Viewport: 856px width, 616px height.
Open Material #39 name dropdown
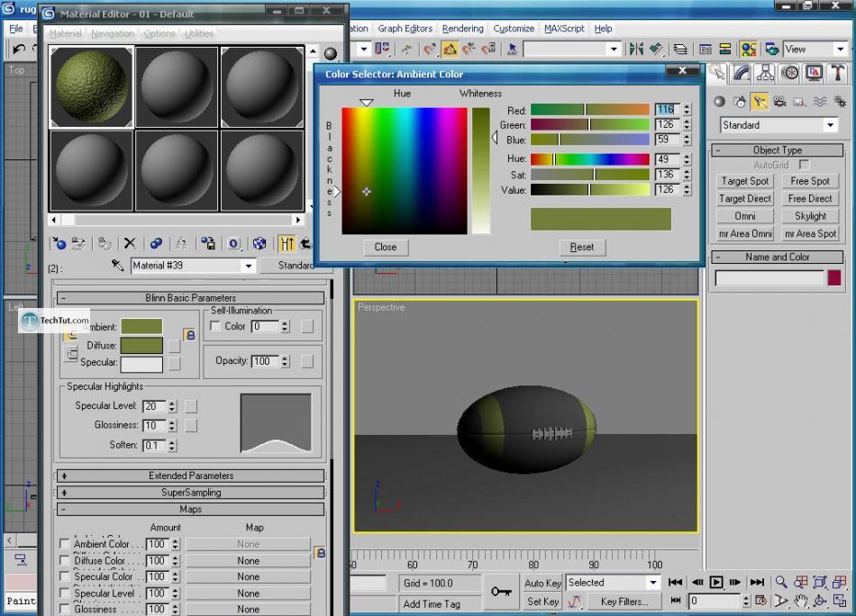point(249,266)
